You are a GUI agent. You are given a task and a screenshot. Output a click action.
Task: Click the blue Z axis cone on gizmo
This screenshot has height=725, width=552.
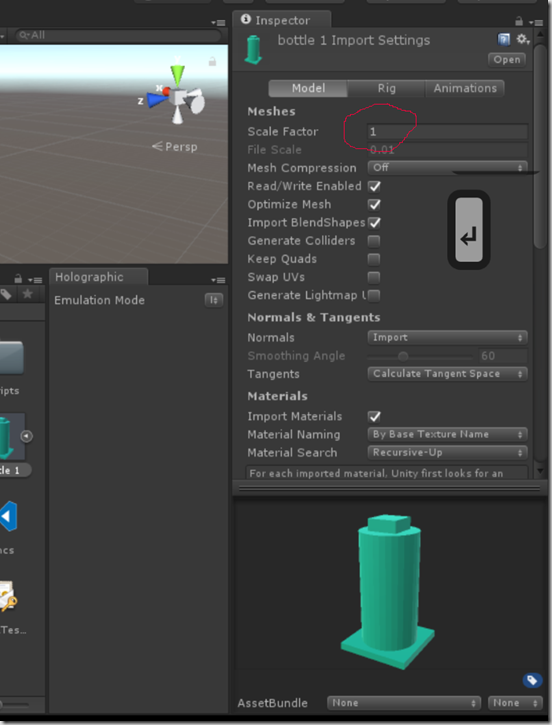(158, 100)
